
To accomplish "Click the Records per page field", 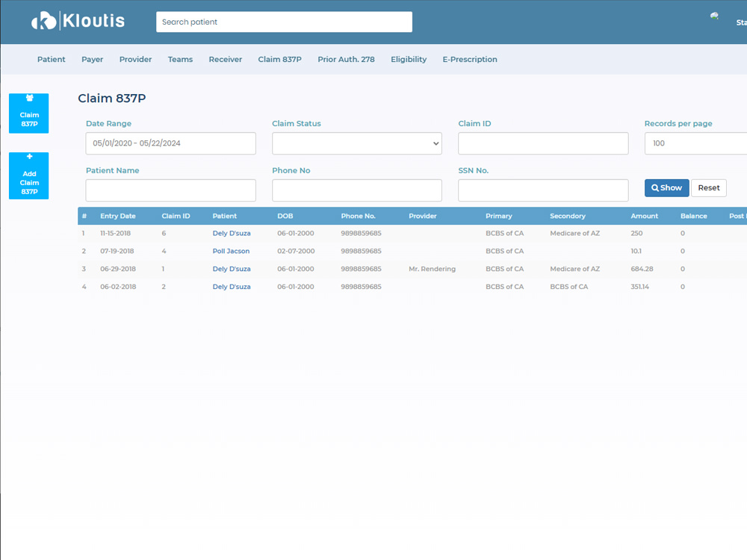I will pos(695,143).
